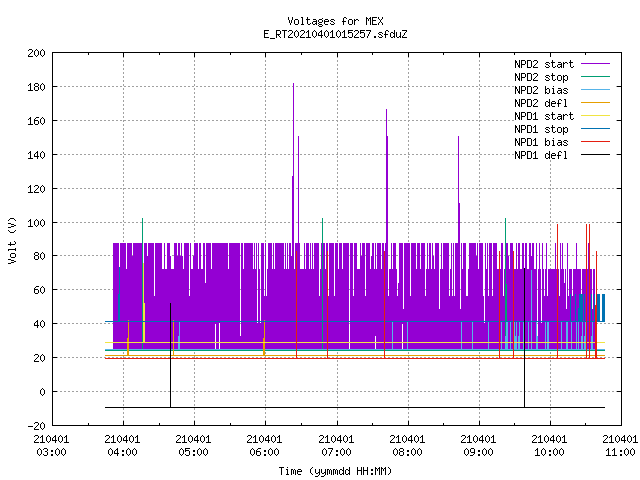The image size is (640, 480).
Task: Click the 'Volt (V)' y-axis label
Action: click(13, 240)
